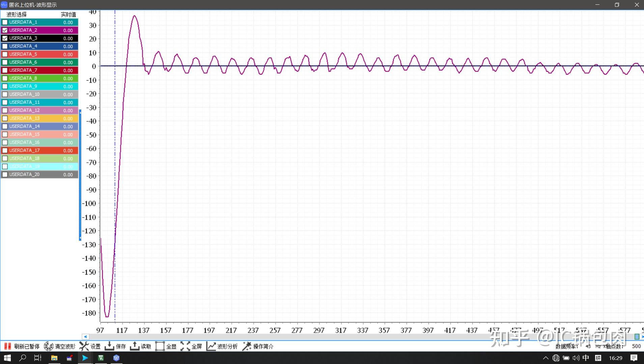Select the USERDATA_16 checkbox
The height and width of the screenshot is (364, 644).
(x=5, y=142)
